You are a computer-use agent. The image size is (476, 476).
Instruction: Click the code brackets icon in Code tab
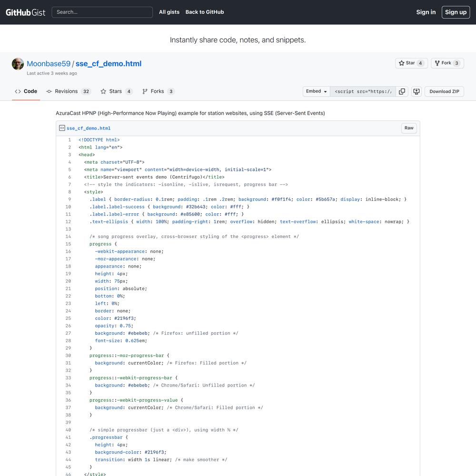pos(18,91)
